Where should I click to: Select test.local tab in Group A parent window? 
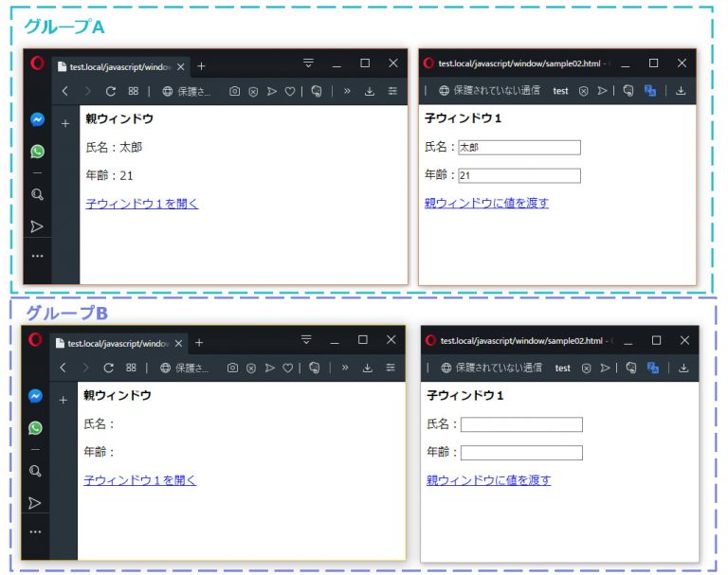coord(120,67)
